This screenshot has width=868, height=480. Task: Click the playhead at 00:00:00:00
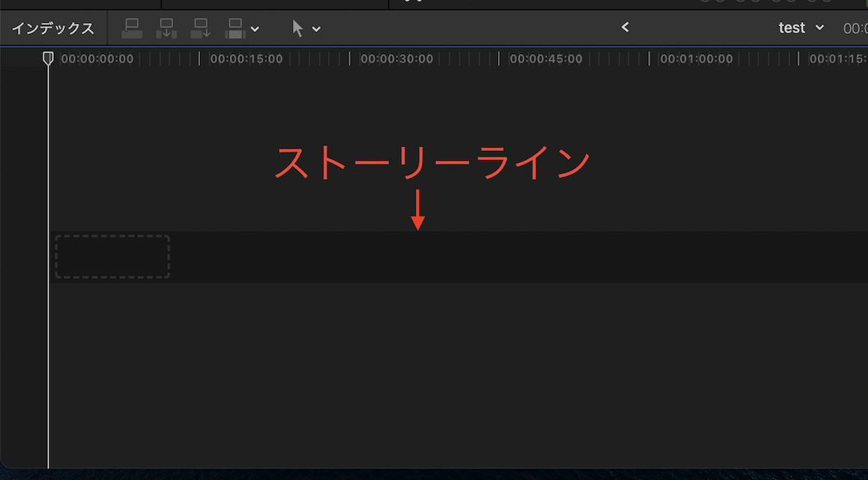tap(48, 58)
